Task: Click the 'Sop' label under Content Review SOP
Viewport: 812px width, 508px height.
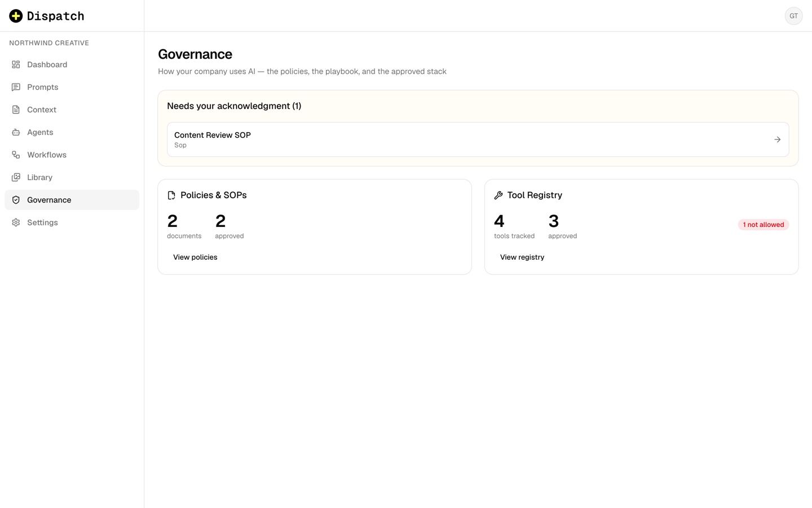Action: pyautogui.click(x=180, y=145)
